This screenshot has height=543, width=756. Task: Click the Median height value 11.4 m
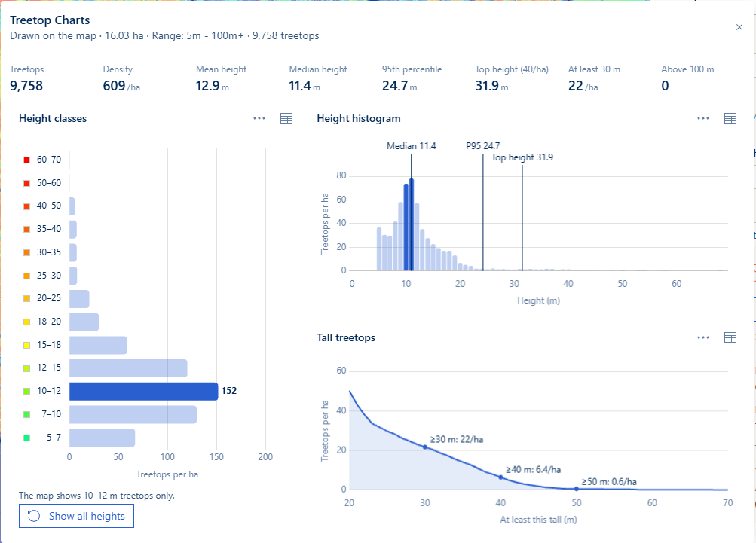tap(305, 86)
